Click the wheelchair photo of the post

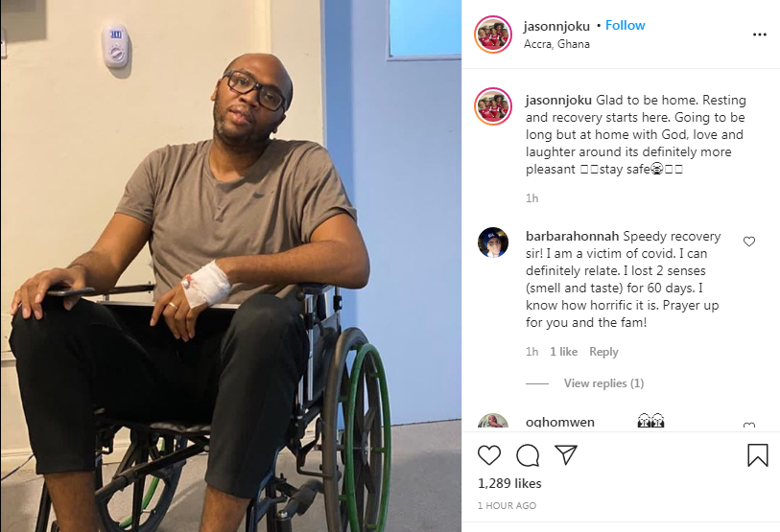[x=231, y=266]
